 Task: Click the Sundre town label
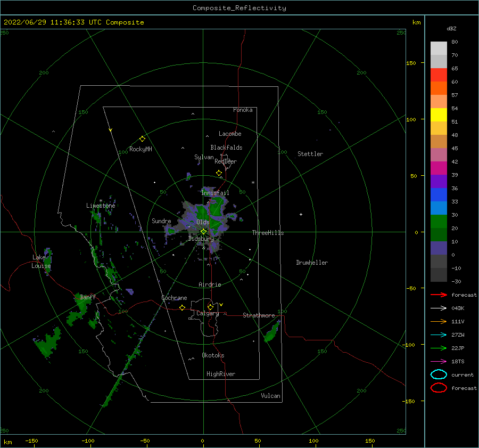click(x=161, y=221)
